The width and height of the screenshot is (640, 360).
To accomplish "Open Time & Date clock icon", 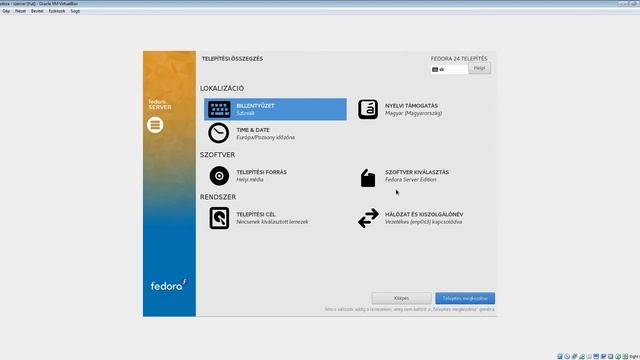I will 218,133.
